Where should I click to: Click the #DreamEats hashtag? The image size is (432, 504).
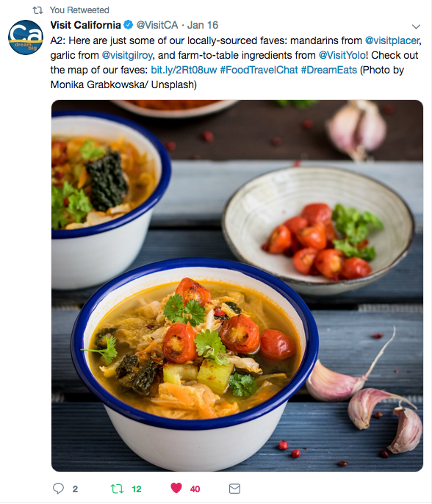click(329, 70)
